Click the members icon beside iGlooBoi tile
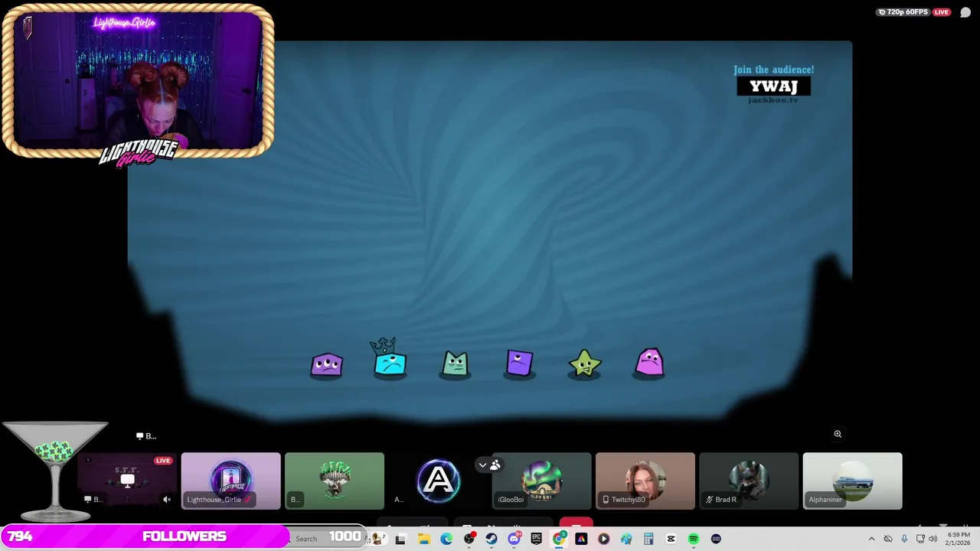 point(495,465)
